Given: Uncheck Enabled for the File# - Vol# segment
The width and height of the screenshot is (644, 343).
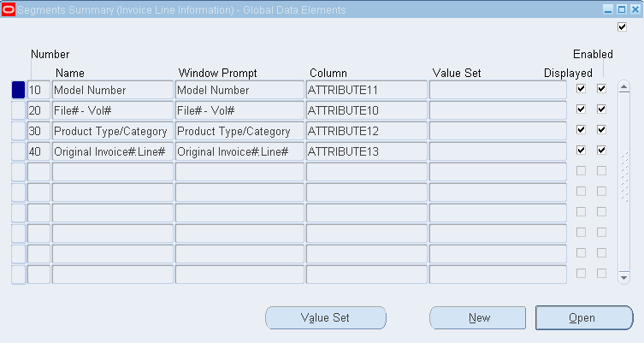Looking at the screenshot, I should click(x=601, y=109).
